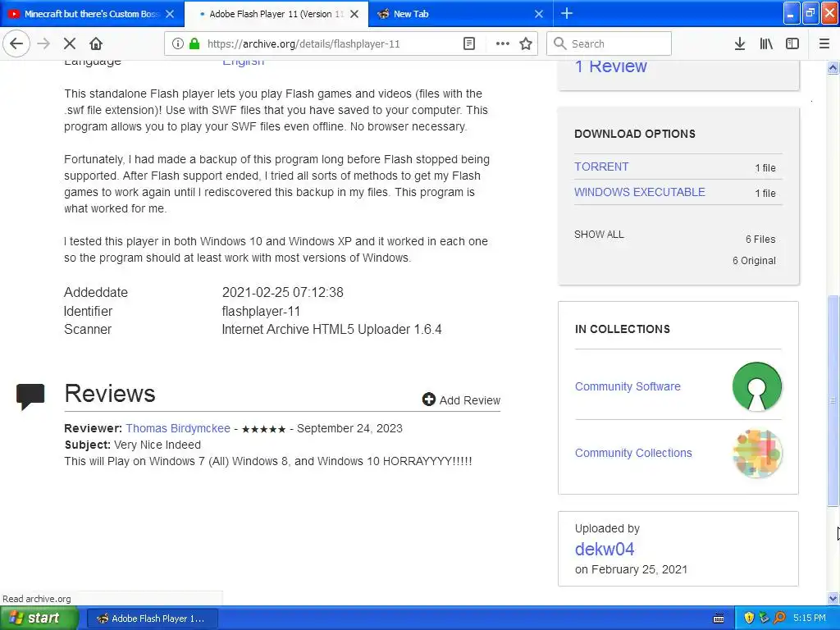Toggle reader view icon in address bar
The width and height of the screenshot is (840, 630).
coord(468,44)
